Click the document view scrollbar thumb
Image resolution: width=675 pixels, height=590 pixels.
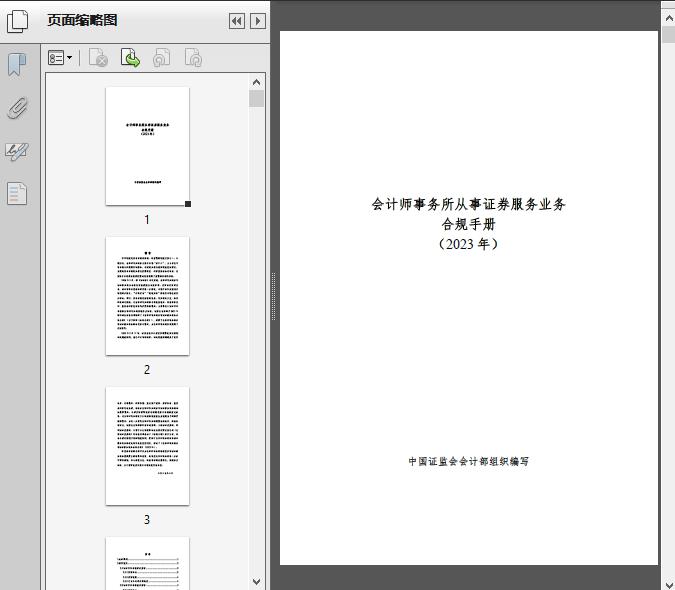669,34
